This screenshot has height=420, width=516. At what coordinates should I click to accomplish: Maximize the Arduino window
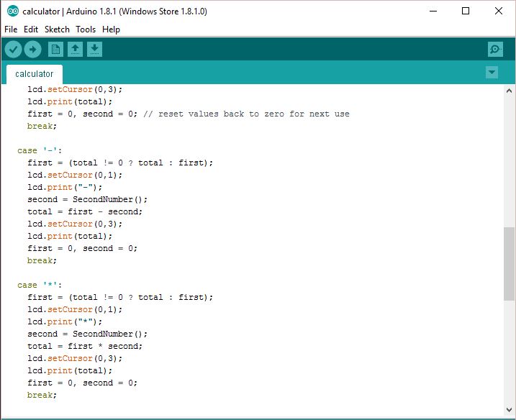466,12
